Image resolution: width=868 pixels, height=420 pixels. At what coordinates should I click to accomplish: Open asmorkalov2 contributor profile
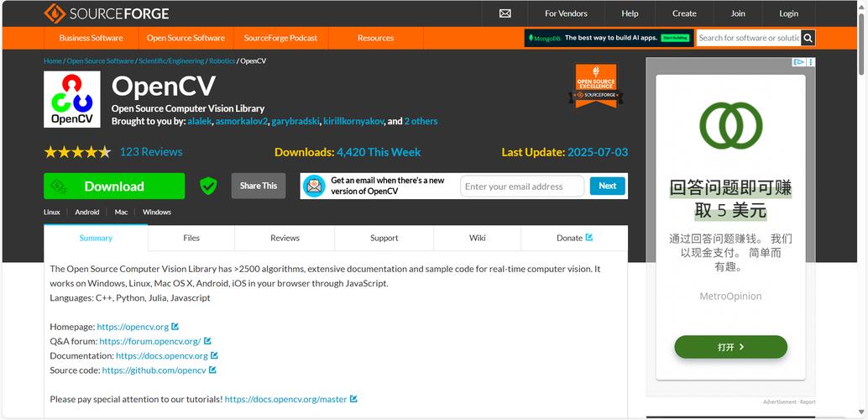tap(242, 121)
